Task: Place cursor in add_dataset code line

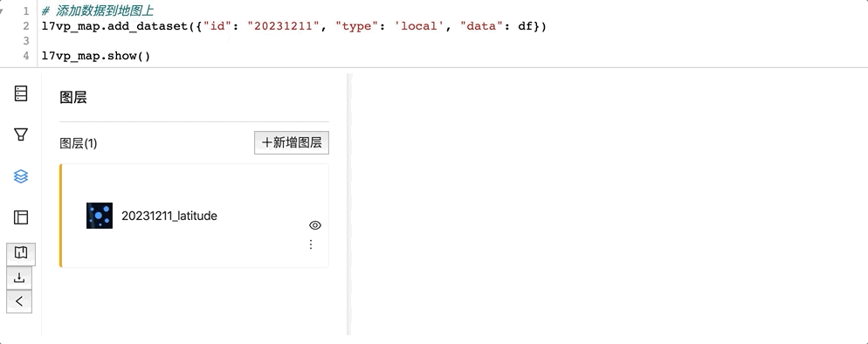Action: pyautogui.click(x=293, y=26)
